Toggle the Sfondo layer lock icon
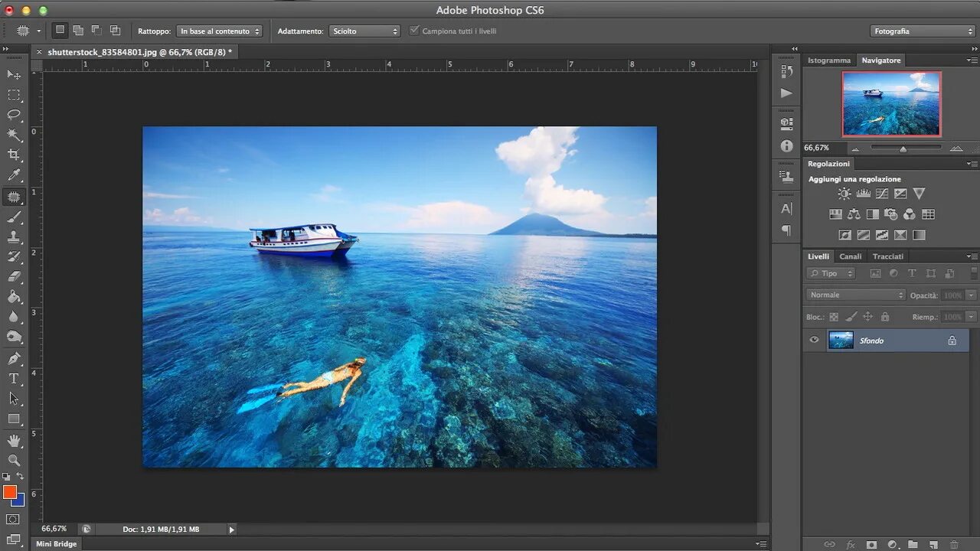This screenshot has width=980, height=551. [x=952, y=341]
